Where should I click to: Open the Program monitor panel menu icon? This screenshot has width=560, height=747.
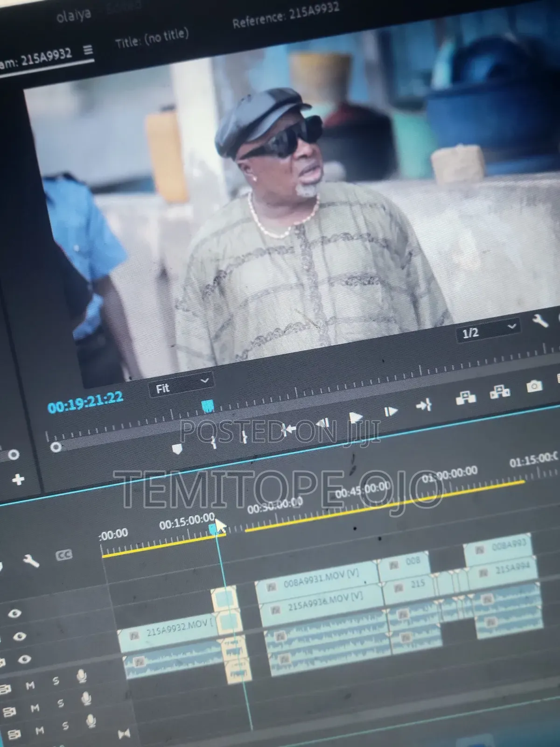point(88,49)
